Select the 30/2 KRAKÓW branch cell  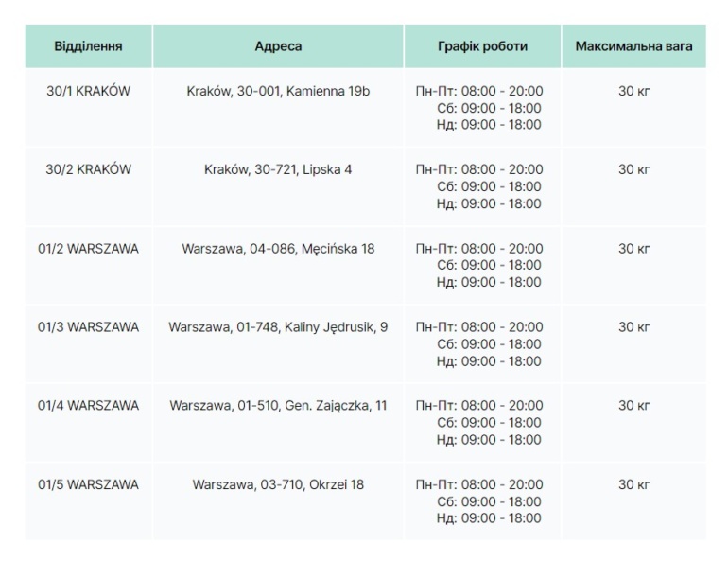pos(88,170)
